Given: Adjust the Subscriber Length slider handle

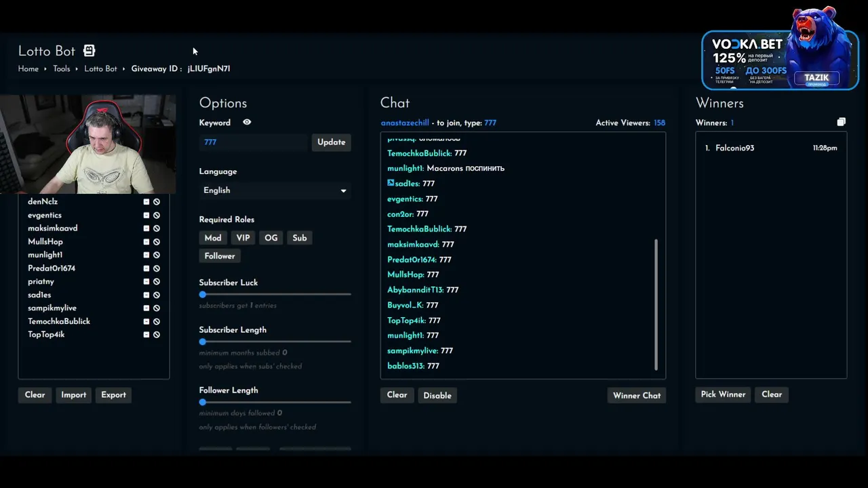Looking at the screenshot, I should click(203, 342).
